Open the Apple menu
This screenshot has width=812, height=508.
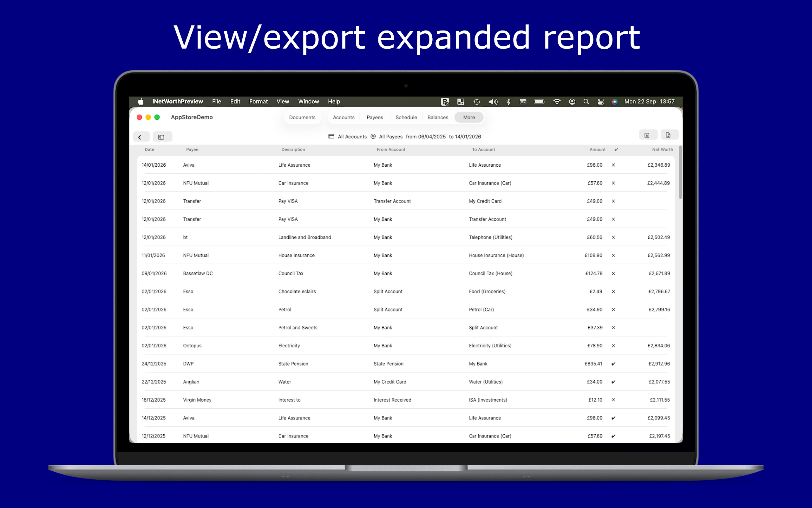pos(141,102)
